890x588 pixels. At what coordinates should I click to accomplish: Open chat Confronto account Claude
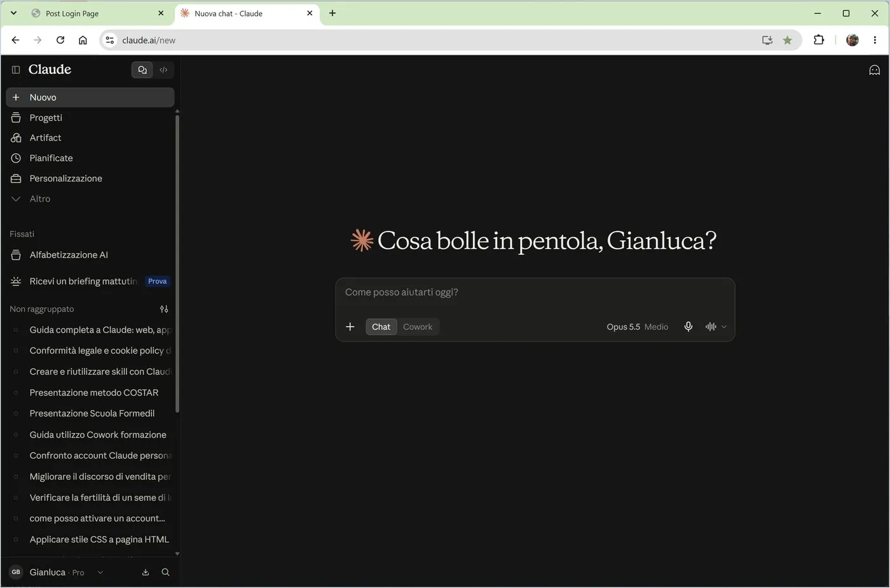click(x=90, y=456)
